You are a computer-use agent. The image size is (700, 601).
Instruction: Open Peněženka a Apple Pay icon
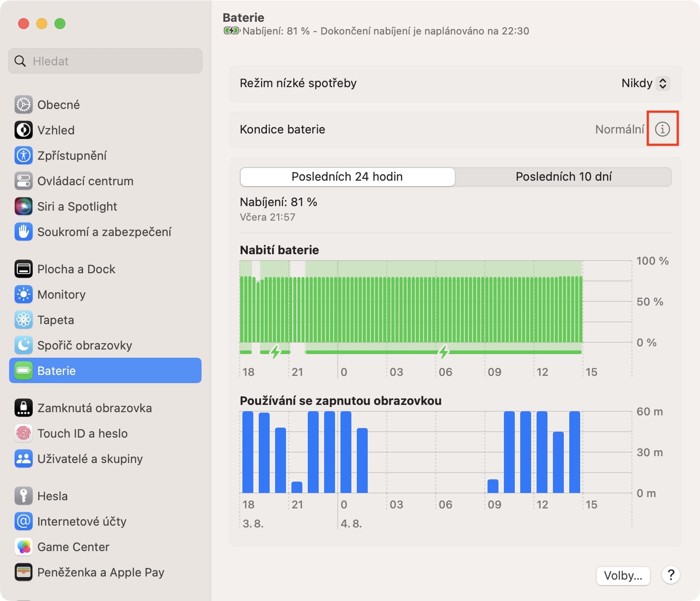pyautogui.click(x=24, y=572)
